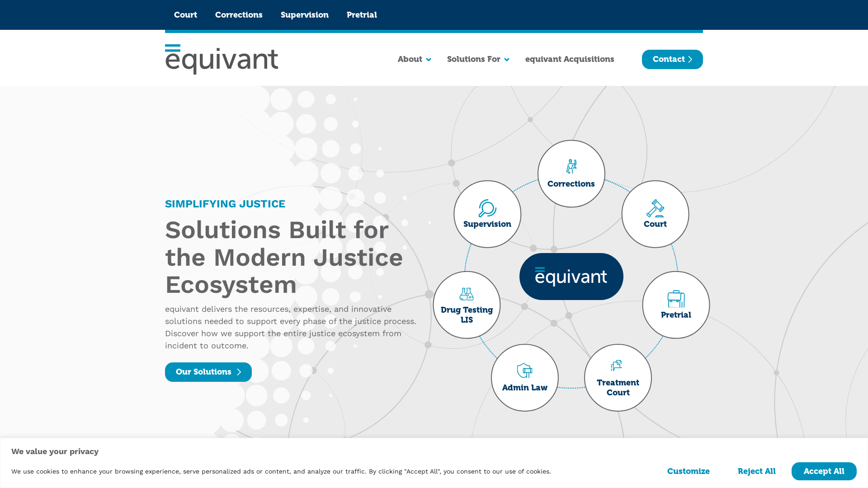868x488 pixels.
Task: Open Corrections in the top bar
Action: point(239,15)
